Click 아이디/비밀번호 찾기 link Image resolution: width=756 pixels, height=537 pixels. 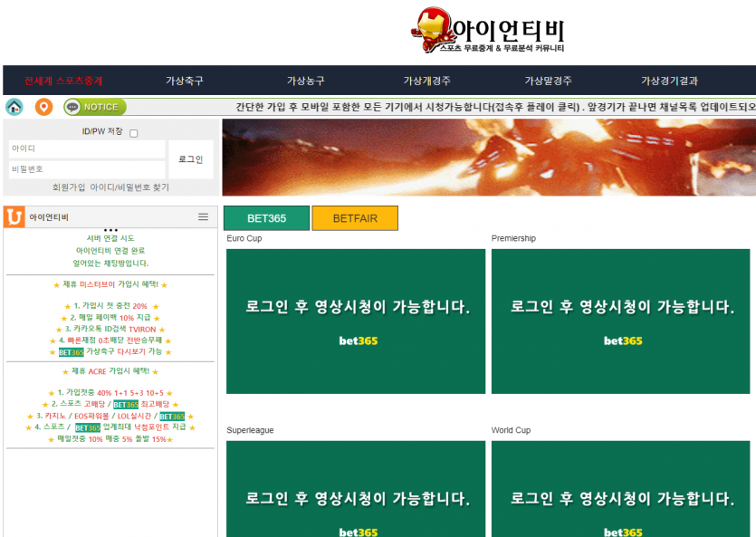(x=129, y=187)
